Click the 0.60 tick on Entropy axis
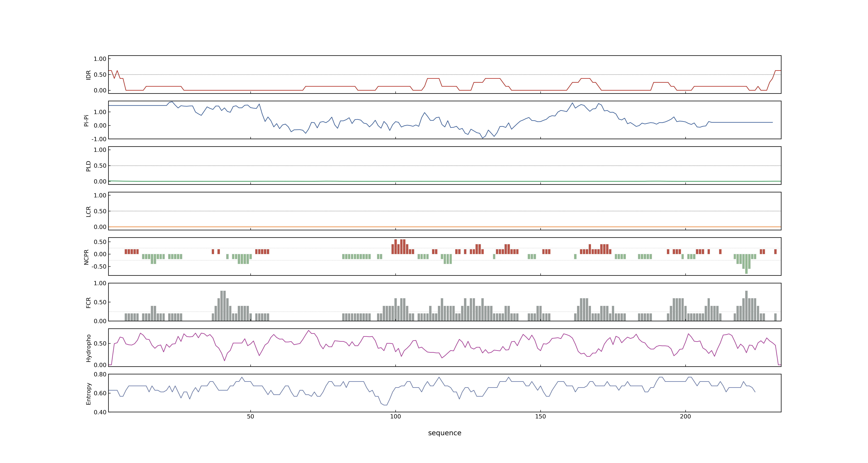The width and height of the screenshot is (868, 463). point(100,393)
